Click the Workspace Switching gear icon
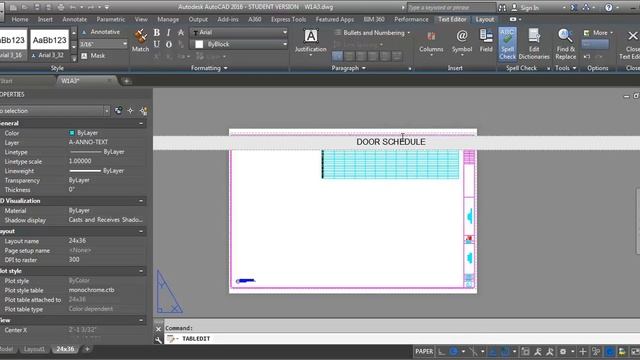Screen dimensions: 640x360 [563, 351]
